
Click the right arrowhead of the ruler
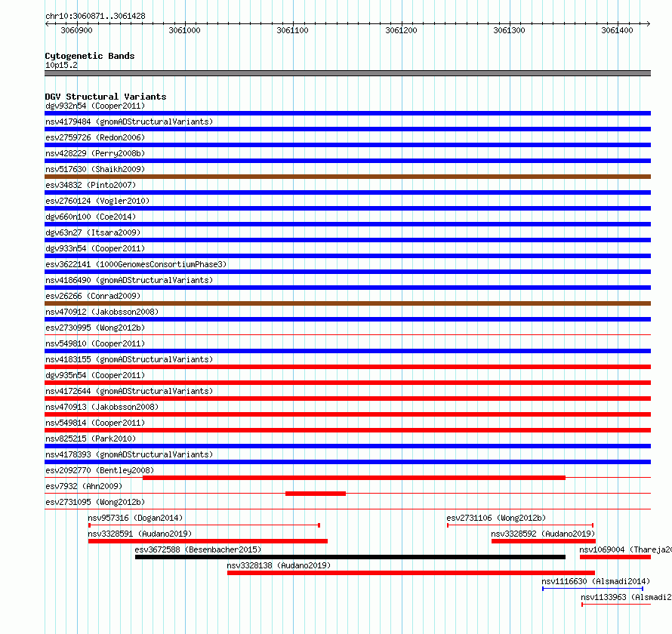pos(648,24)
